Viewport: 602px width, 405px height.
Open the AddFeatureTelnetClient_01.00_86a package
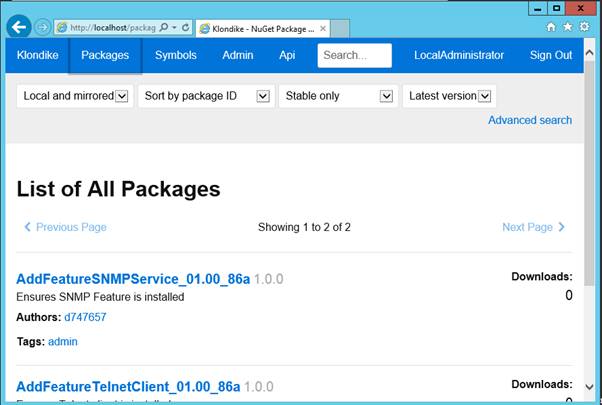pos(128,387)
